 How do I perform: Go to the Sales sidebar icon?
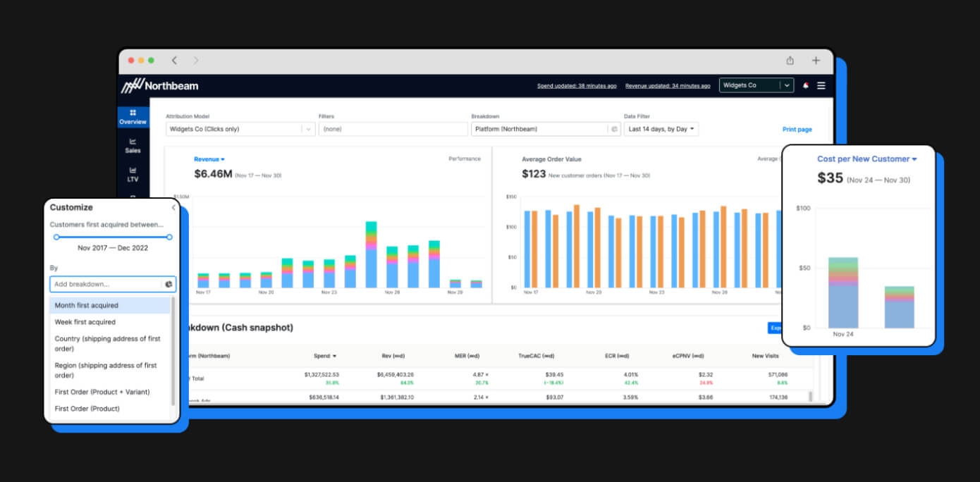point(133,145)
